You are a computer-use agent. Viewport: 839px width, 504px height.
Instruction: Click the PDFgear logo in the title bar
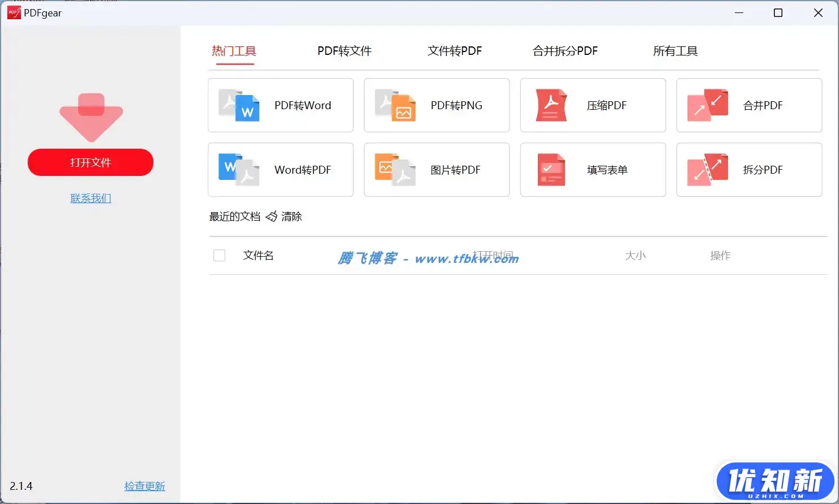pyautogui.click(x=12, y=12)
